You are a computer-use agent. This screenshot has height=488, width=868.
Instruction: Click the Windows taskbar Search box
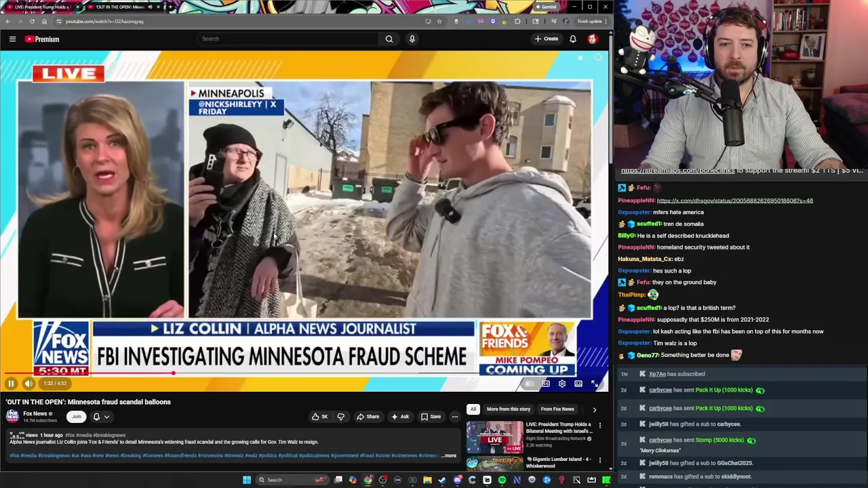[293, 480]
